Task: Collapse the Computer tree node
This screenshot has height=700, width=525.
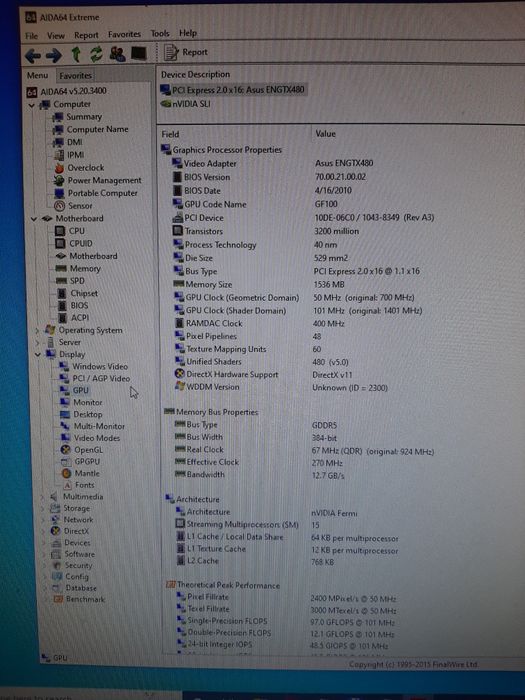Action: pyautogui.click(x=32, y=105)
